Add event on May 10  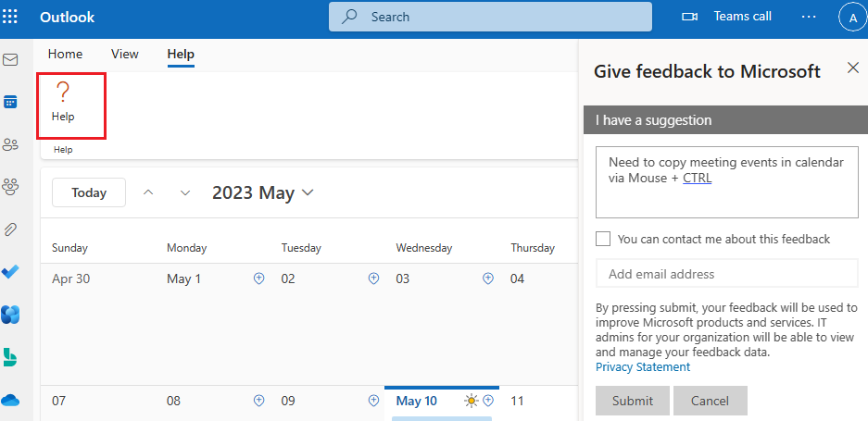point(488,400)
